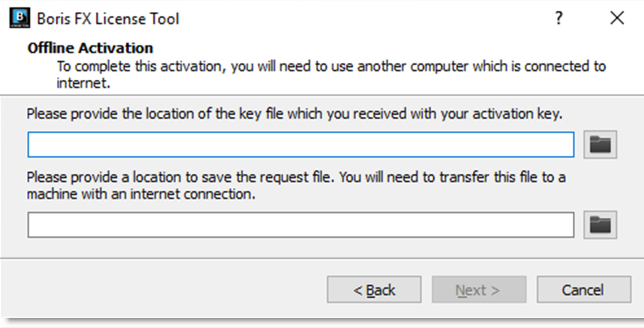Go back with the Back button
The height and width of the screenshot is (328, 644).
[x=374, y=290]
